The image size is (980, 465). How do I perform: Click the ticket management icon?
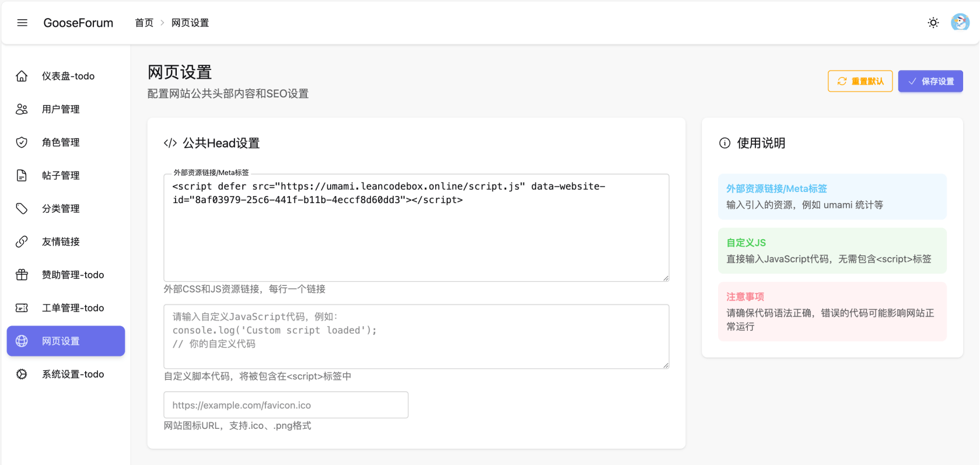[x=22, y=308]
